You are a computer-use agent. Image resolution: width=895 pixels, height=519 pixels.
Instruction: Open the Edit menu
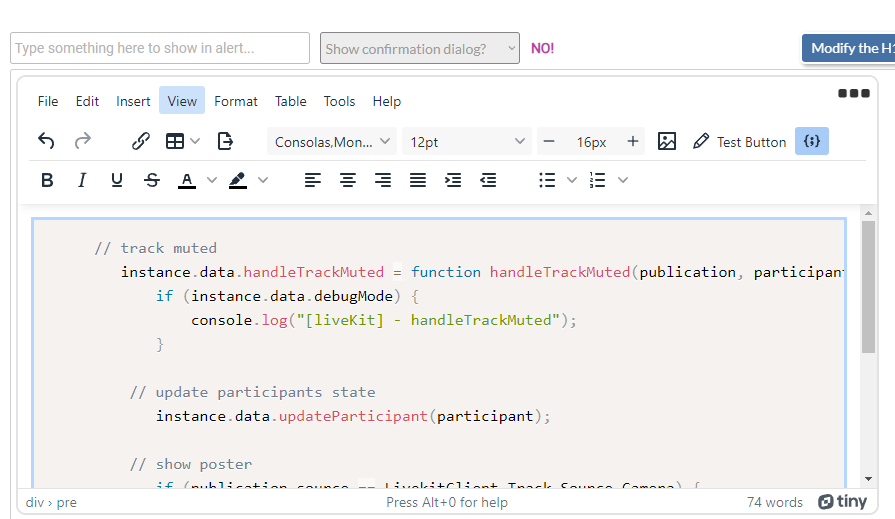(x=87, y=101)
